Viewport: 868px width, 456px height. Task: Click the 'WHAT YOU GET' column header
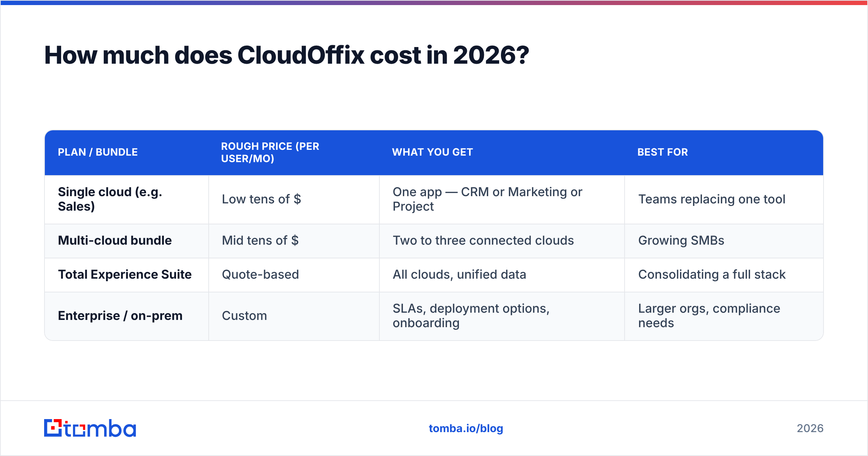point(433,152)
